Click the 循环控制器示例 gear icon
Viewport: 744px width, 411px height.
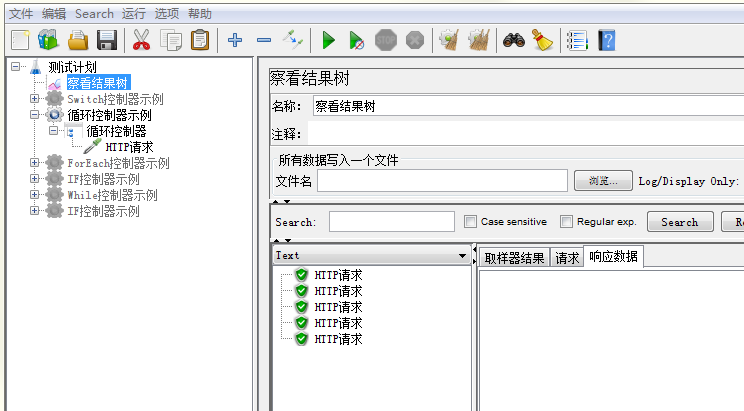click(x=54, y=115)
